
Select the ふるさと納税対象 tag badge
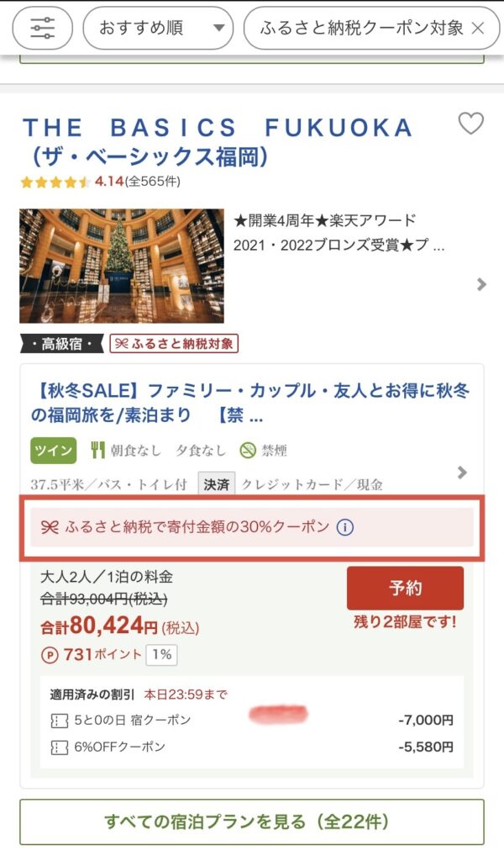[x=174, y=344]
